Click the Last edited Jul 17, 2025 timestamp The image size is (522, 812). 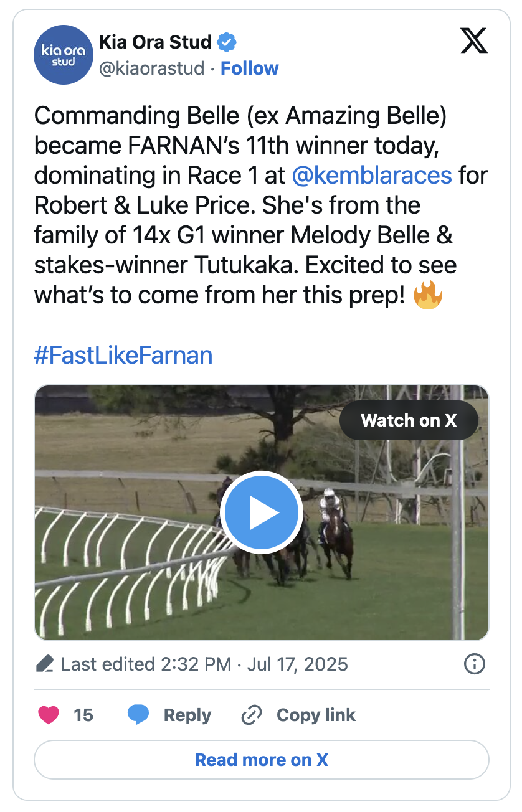(x=204, y=664)
